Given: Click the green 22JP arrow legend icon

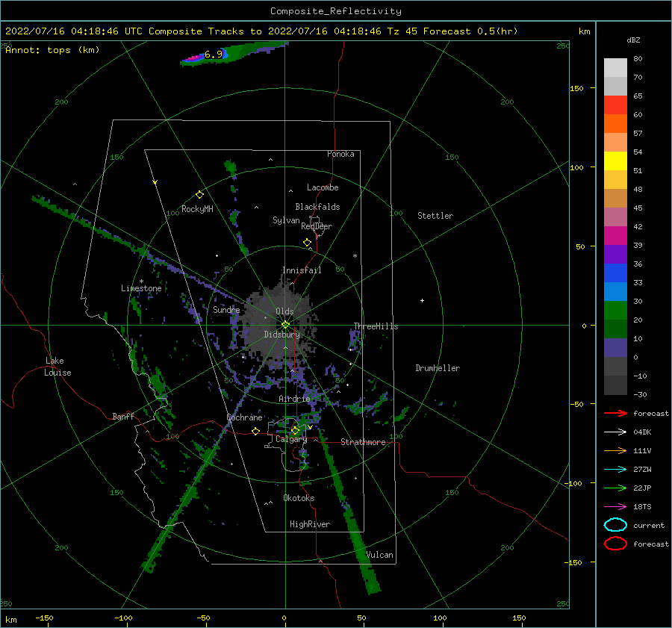Looking at the screenshot, I should click(x=615, y=488).
